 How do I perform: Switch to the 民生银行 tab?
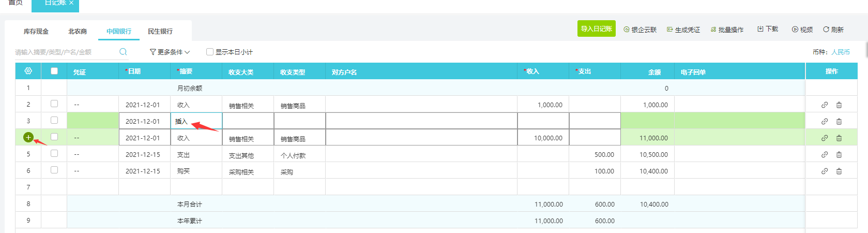tap(160, 31)
